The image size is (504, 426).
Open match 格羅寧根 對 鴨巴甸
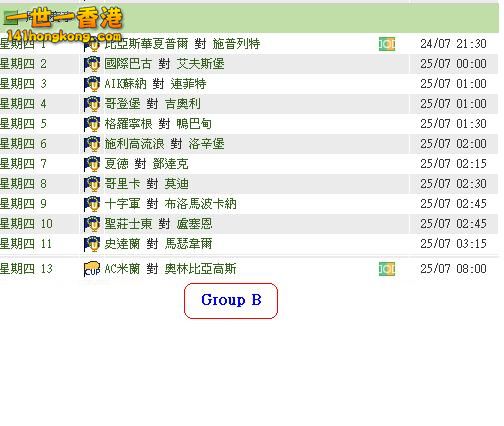(x=158, y=124)
